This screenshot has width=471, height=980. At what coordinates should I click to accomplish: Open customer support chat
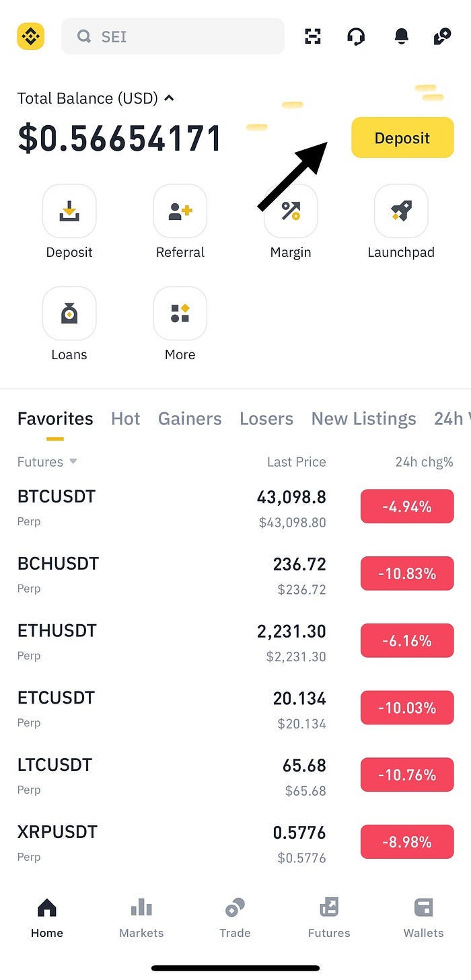pos(356,37)
